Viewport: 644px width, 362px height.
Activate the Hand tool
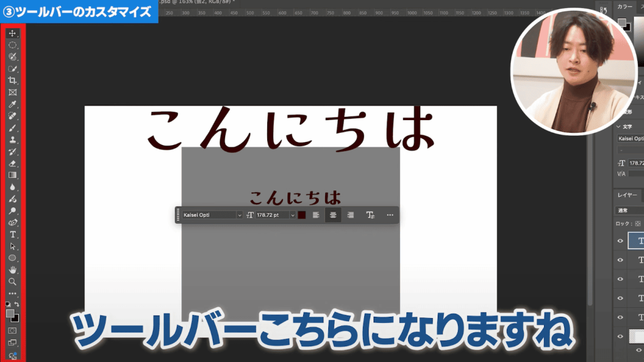pos(13,270)
